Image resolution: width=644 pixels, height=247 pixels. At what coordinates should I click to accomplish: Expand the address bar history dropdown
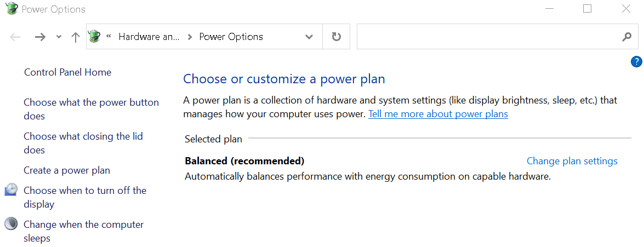click(309, 37)
